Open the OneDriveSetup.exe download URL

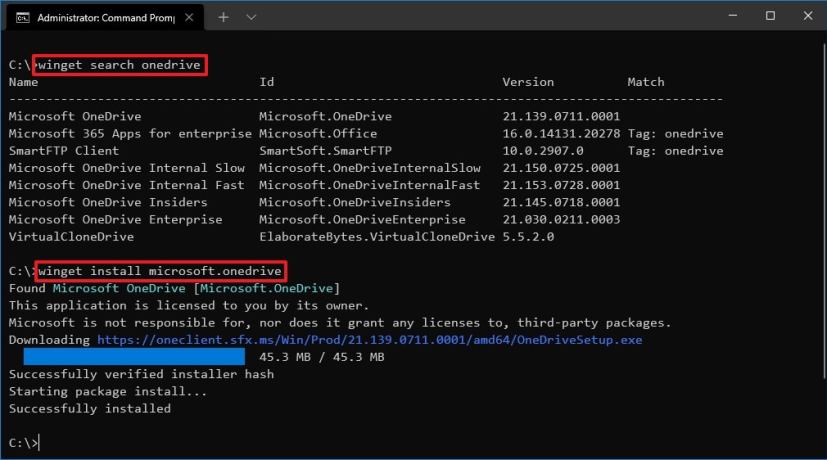[x=369, y=340]
